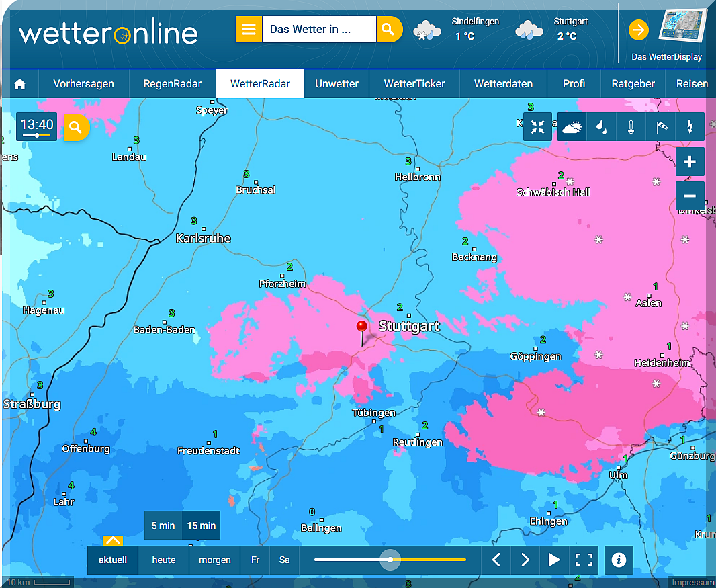The image size is (716, 588).
Task: Click the timeline slider handle
Action: pos(390,560)
